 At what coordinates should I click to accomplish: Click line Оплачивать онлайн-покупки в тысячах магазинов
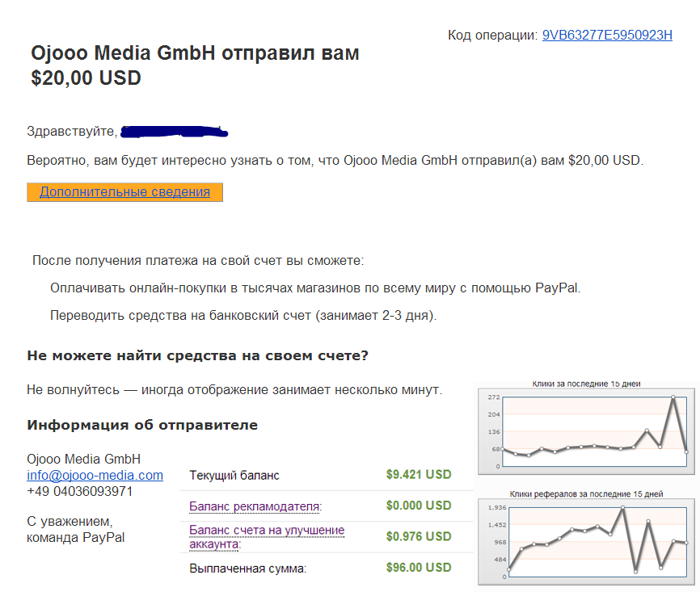(x=315, y=288)
